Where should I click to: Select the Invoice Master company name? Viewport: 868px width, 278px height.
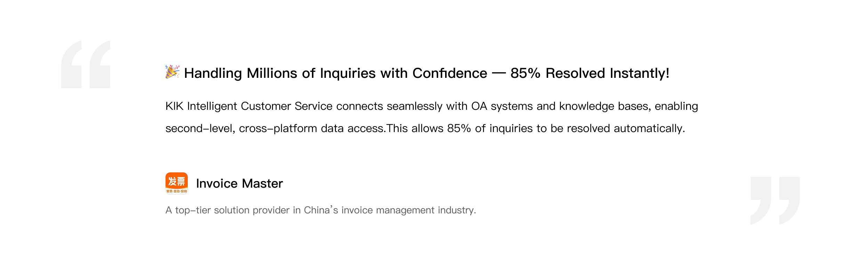(240, 183)
